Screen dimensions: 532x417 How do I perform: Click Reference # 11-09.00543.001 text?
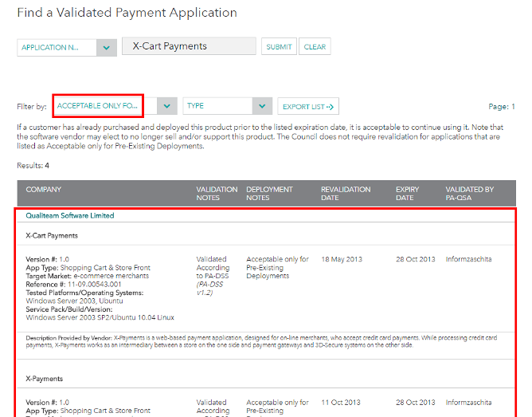tap(73, 284)
